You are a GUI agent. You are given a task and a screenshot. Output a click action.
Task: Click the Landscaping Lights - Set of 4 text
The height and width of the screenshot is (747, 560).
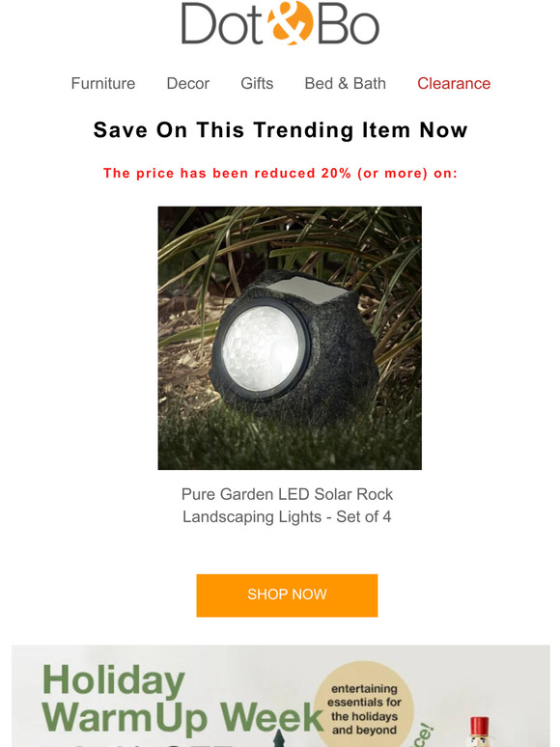coord(287,517)
